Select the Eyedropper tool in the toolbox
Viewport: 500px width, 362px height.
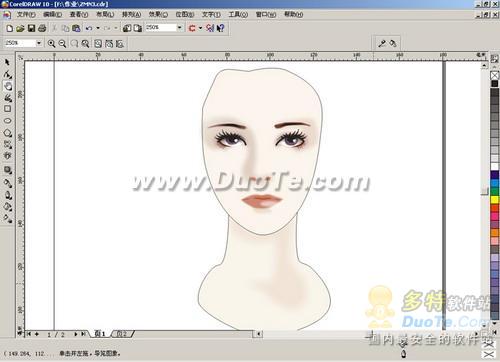[8, 183]
